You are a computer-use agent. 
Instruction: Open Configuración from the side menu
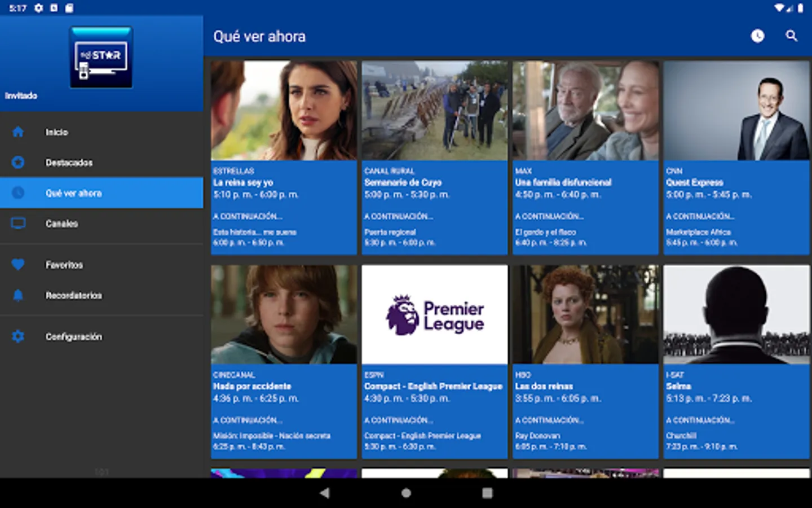101,336
